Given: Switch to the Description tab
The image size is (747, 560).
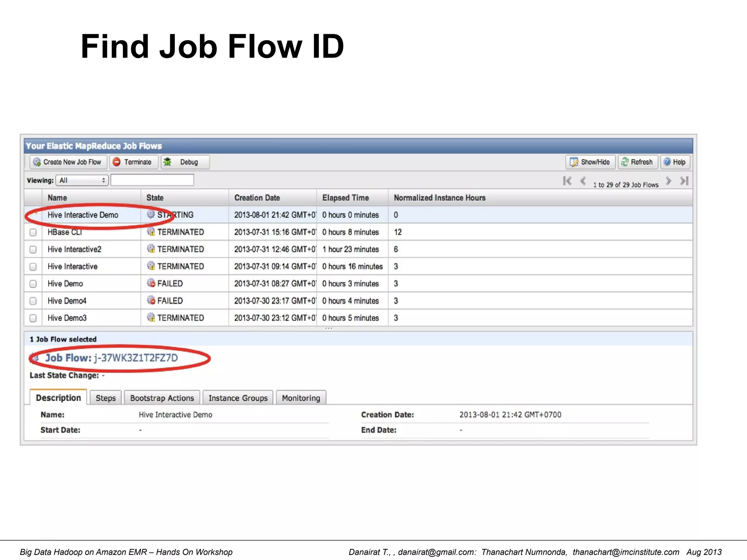Looking at the screenshot, I should pyautogui.click(x=58, y=397).
